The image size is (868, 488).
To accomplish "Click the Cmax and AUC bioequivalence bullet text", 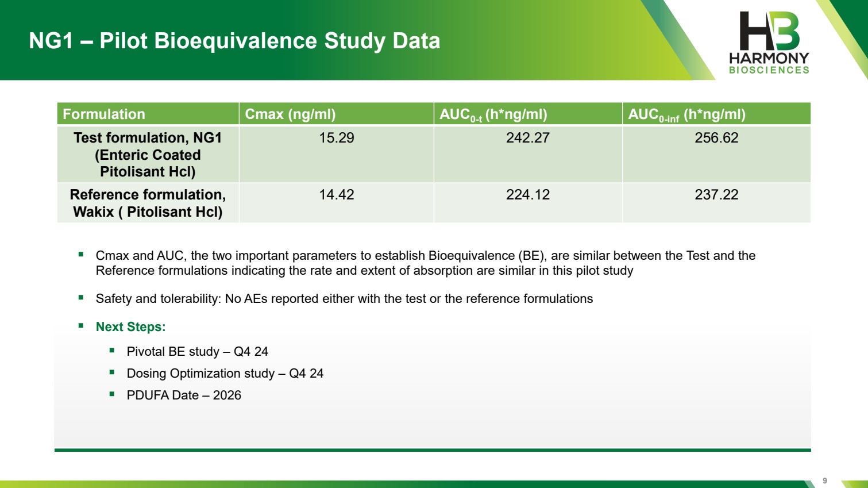I will (425, 263).
